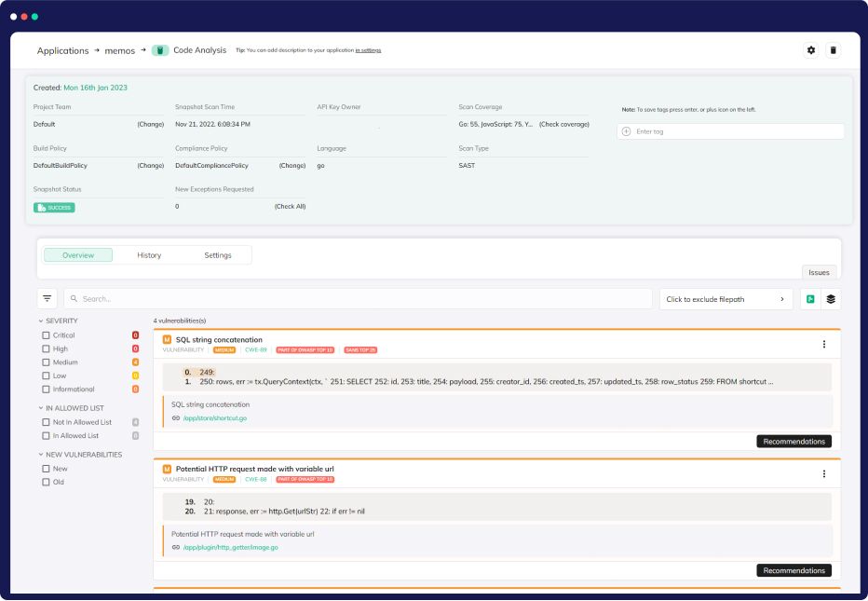Collapse the SEVERITY filter section
Image resolution: width=868 pixels, height=601 pixels.
[x=41, y=321]
